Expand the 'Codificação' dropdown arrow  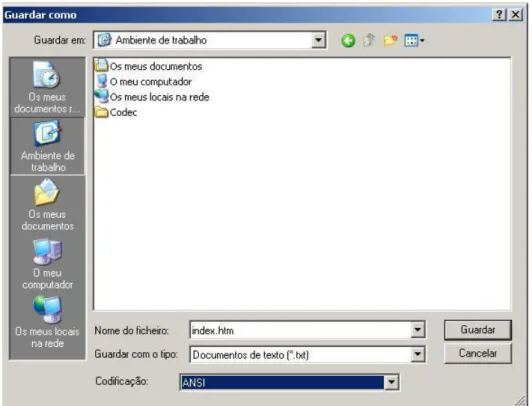coord(391,382)
